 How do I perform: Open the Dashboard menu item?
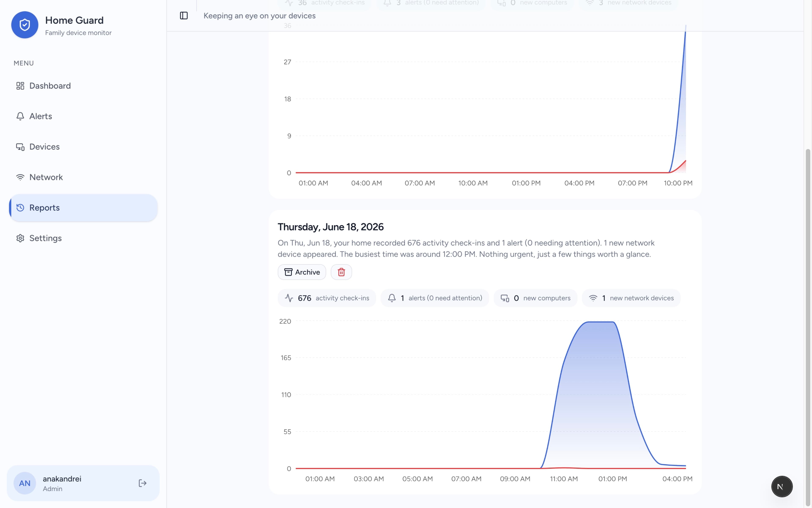pyautogui.click(x=83, y=86)
